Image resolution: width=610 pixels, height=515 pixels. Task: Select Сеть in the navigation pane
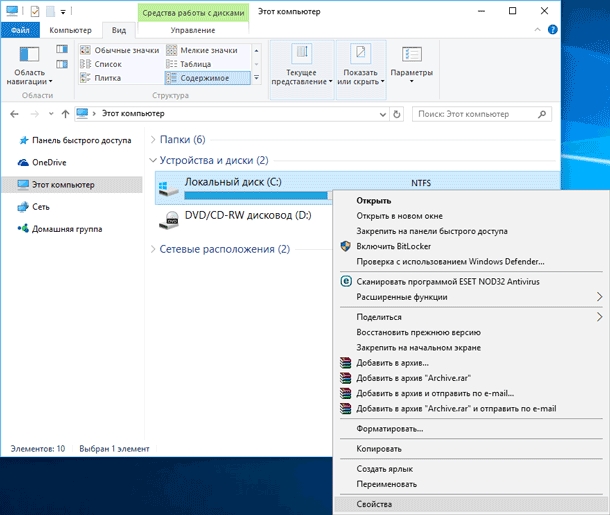tap(40, 206)
